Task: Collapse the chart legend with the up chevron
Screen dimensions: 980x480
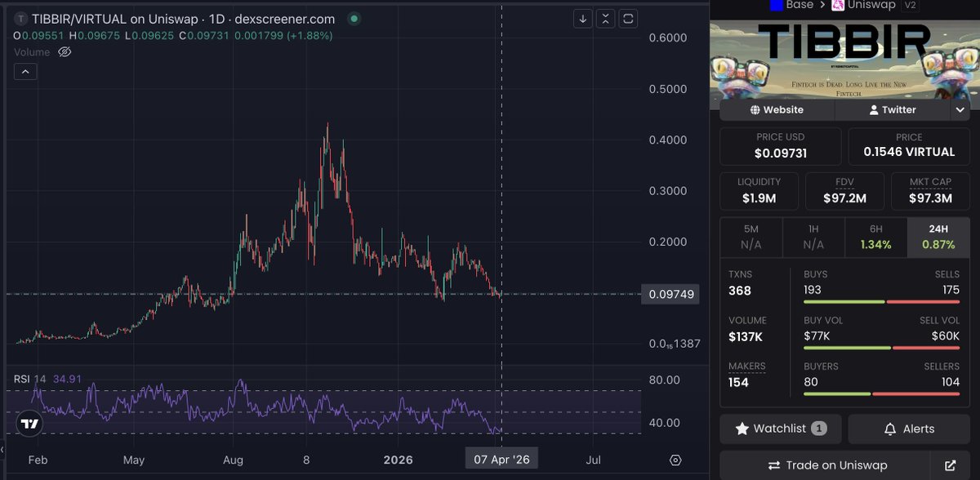Action: point(24,72)
